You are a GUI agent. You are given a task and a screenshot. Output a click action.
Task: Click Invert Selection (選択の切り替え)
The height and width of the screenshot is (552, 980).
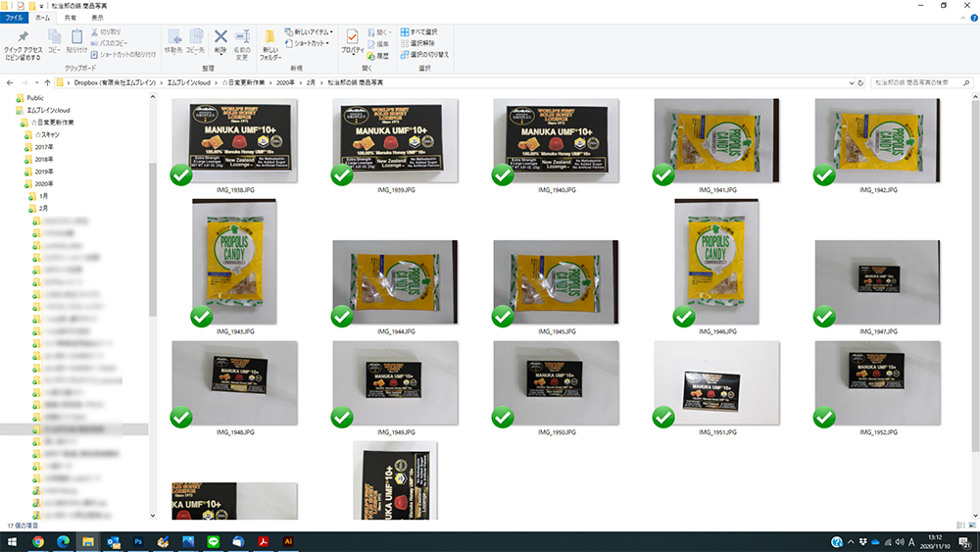click(x=425, y=54)
